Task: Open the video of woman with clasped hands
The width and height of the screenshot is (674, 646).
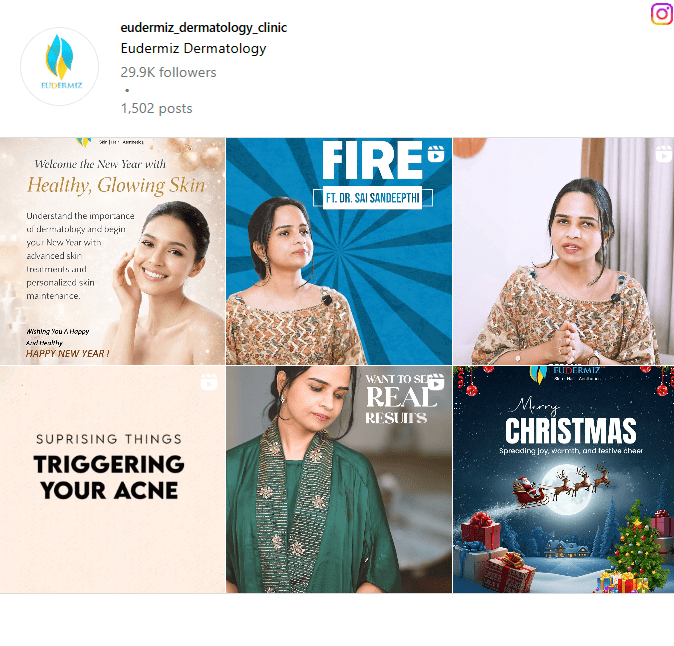Action: pos(563,251)
